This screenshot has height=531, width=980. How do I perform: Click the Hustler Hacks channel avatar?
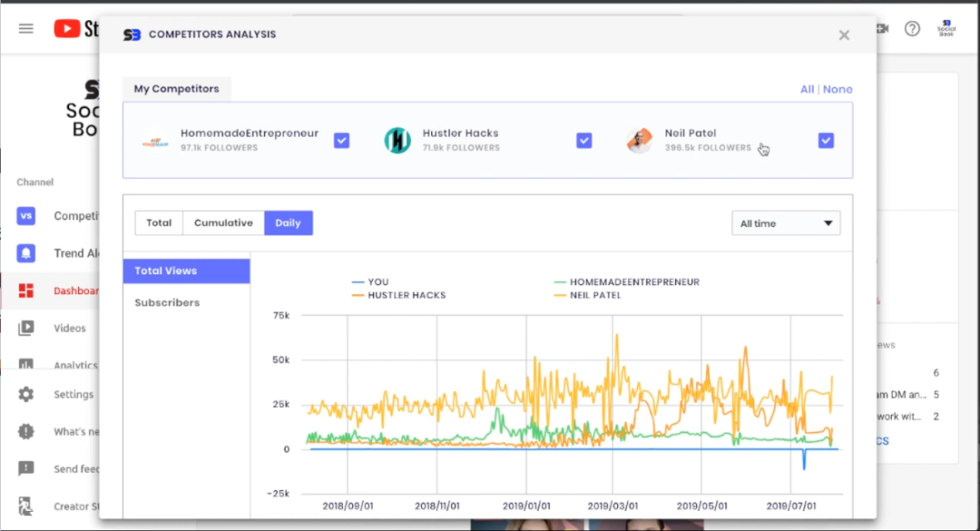397,140
